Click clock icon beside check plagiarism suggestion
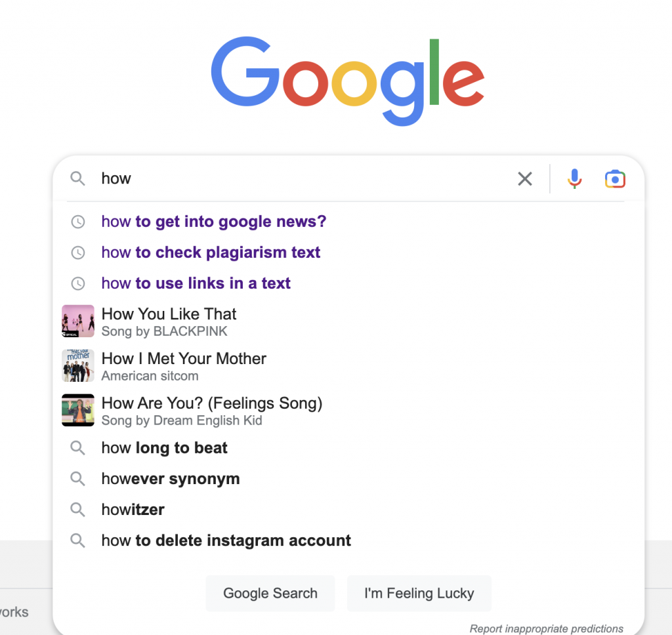The height and width of the screenshot is (635, 672). click(x=78, y=253)
